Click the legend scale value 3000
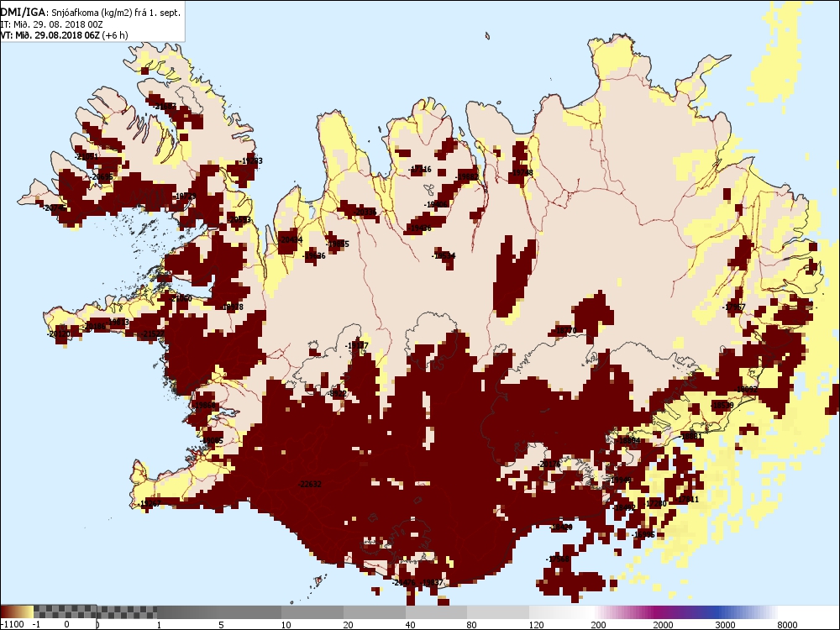Screen dimensions: 840x630 click(725, 625)
